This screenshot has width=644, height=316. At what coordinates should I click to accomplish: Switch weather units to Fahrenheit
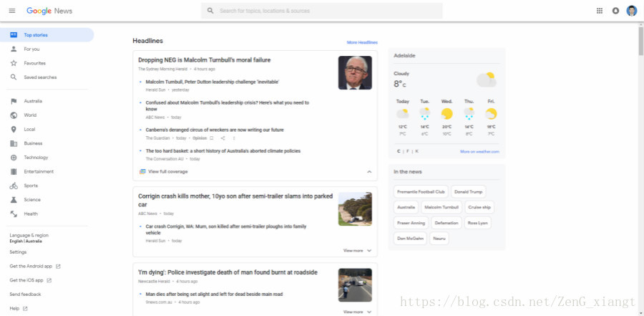coord(407,151)
